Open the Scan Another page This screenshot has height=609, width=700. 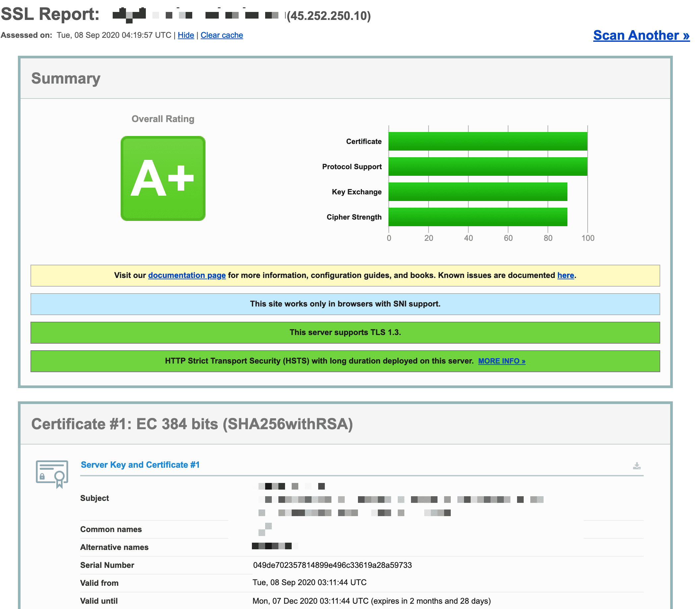point(641,35)
